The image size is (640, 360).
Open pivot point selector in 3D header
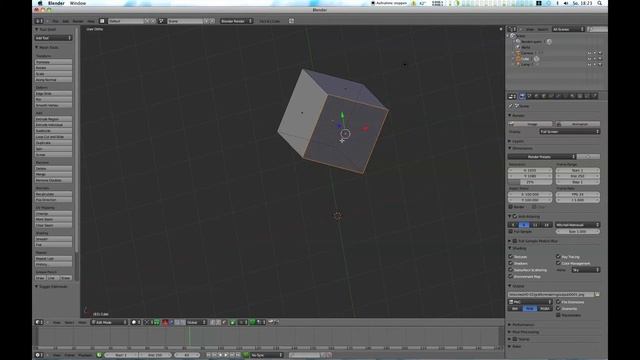(147, 322)
